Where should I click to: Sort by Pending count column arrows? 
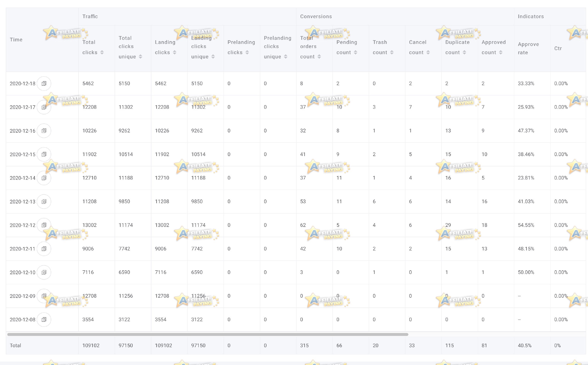click(356, 52)
